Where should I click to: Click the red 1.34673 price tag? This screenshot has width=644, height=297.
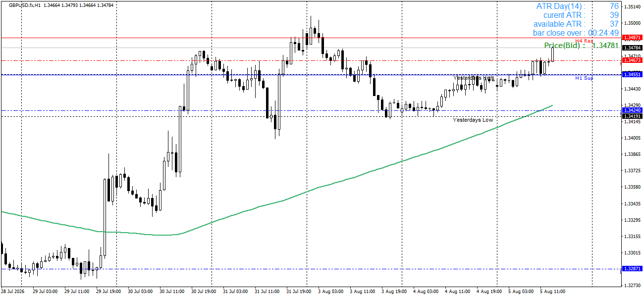click(x=633, y=60)
